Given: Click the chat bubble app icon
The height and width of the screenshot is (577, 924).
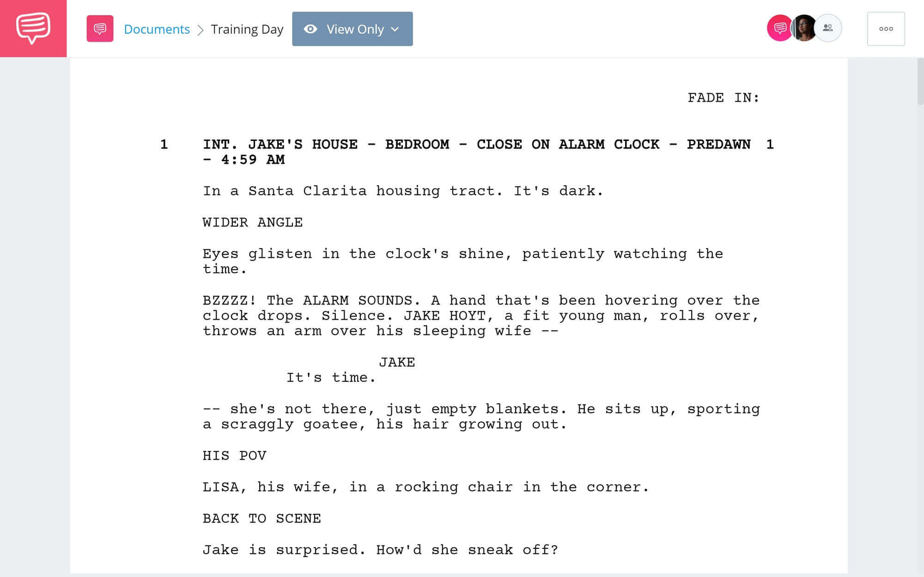Looking at the screenshot, I should pyautogui.click(x=33, y=28).
